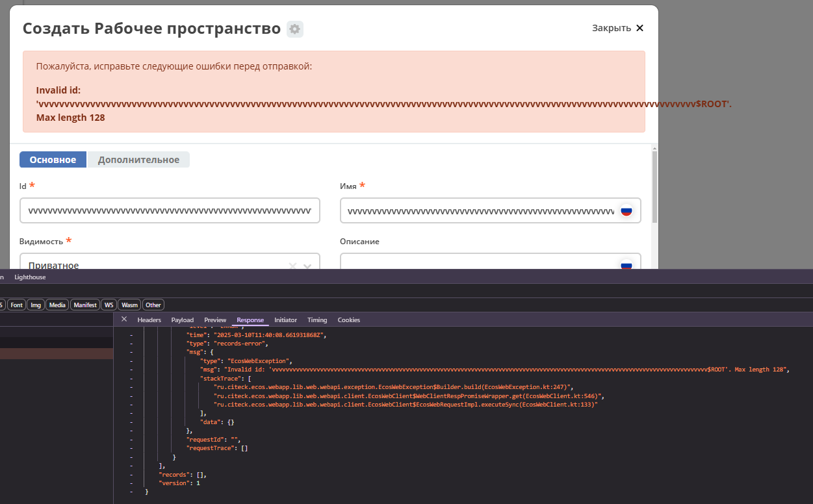Viewport: 813px width, 504px height.
Task: Filter network requests by Media
Action: 57,305
